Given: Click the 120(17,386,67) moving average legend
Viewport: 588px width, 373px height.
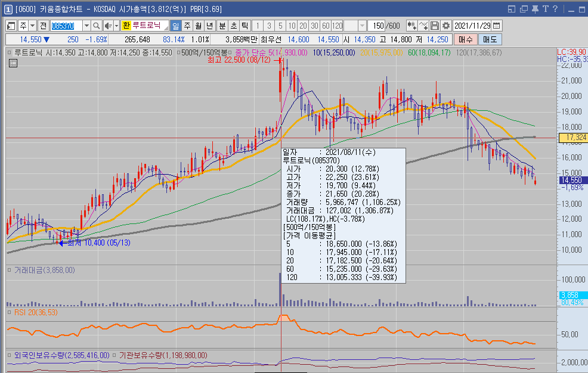Looking at the screenshot, I should pos(479,53).
